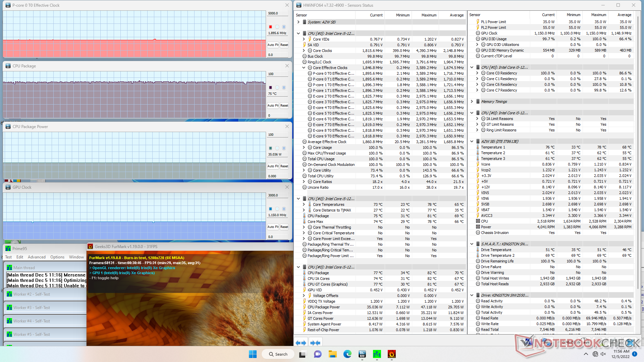The image size is (644, 362).
Task: Open the Test menu in Prime95
Action: 8,257
